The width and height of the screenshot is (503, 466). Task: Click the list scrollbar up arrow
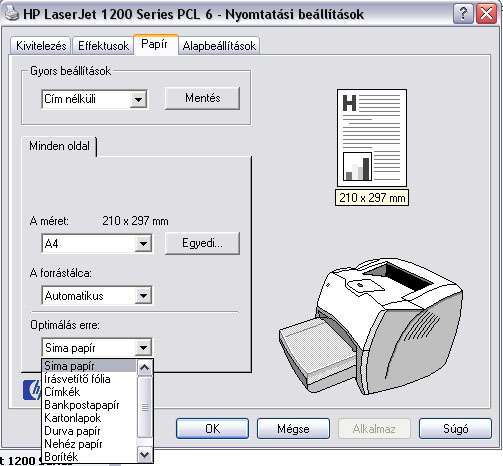(x=144, y=368)
